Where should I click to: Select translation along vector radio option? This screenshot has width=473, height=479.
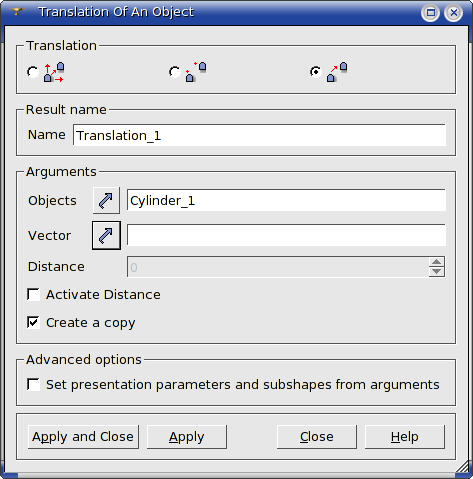(316, 72)
